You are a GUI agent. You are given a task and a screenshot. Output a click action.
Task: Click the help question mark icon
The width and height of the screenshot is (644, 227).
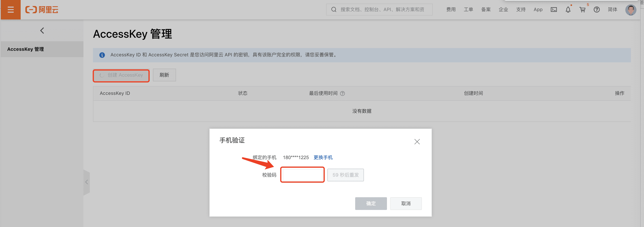pos(597,10)
